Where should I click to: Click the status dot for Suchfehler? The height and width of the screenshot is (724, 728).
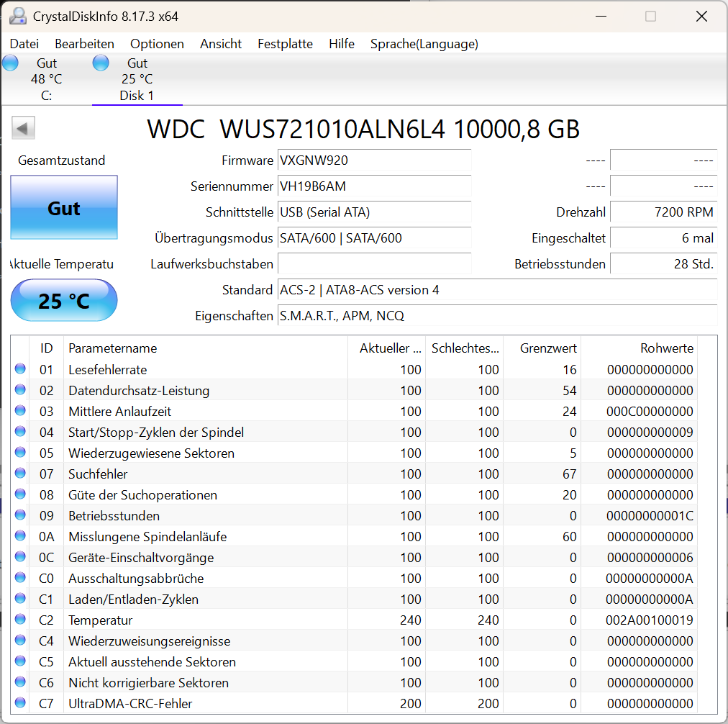20,474
